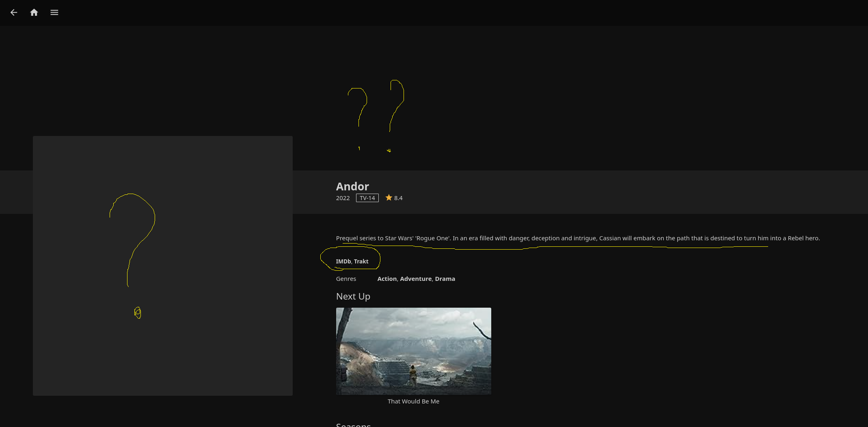Click the empty series poster placeholder
This screenshot has width=868, height=427.
point(162,265)
